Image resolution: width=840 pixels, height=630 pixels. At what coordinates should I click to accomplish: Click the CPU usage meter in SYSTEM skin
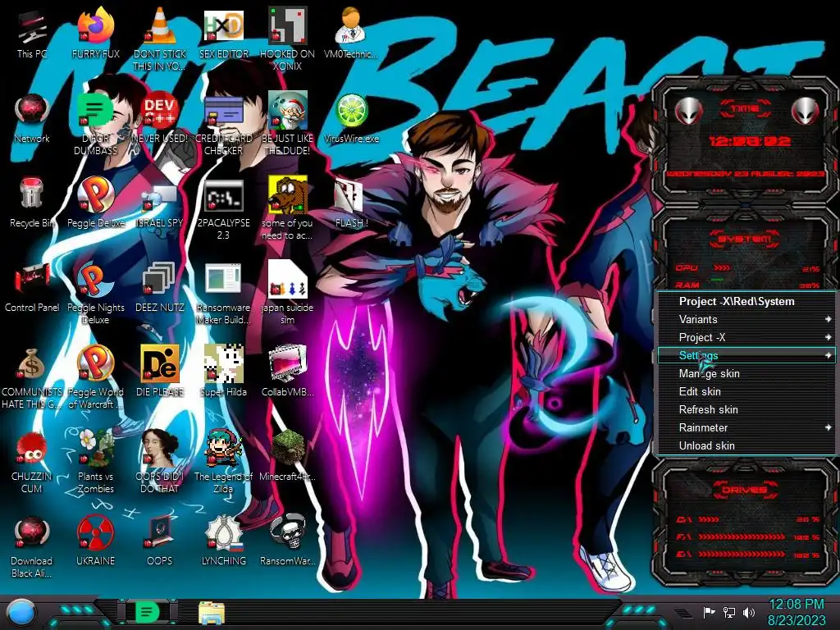[x=746, y=268]
